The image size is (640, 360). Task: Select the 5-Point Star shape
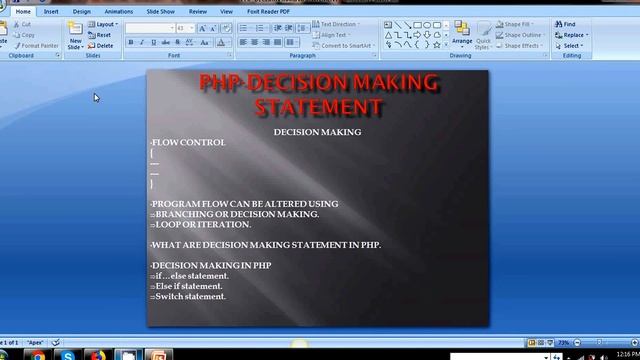tap(436, 45)
